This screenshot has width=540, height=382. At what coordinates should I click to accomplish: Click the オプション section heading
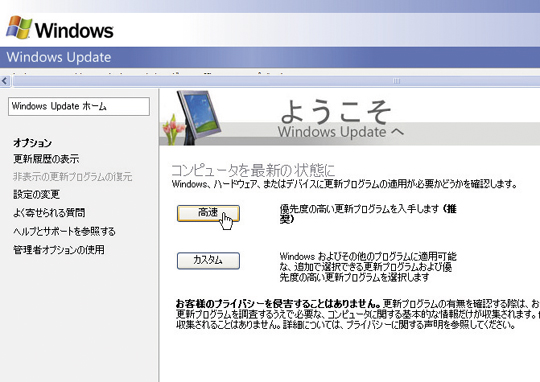click(32, 143)
